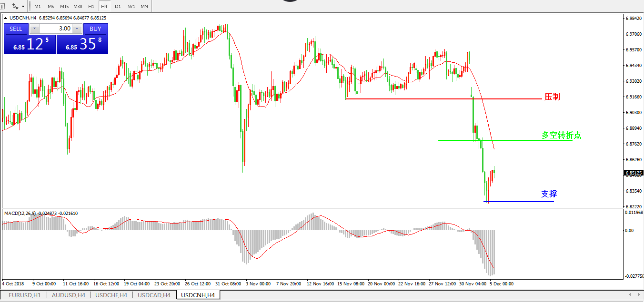Collapse the one-click trading panel triangle
Image resolution: width=644 pixels, height=302 pixels.
[6, 18]
